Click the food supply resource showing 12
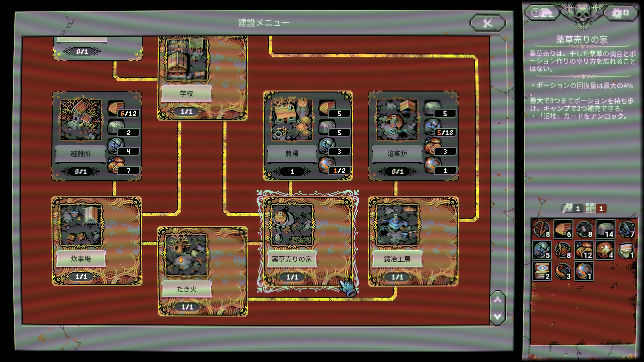 [584, 250]
